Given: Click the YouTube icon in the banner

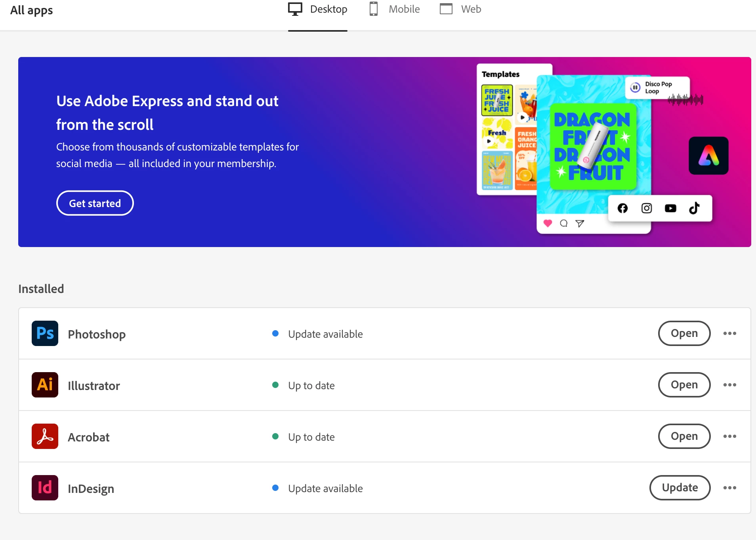Looking at the screenshot, I should 670,208.
